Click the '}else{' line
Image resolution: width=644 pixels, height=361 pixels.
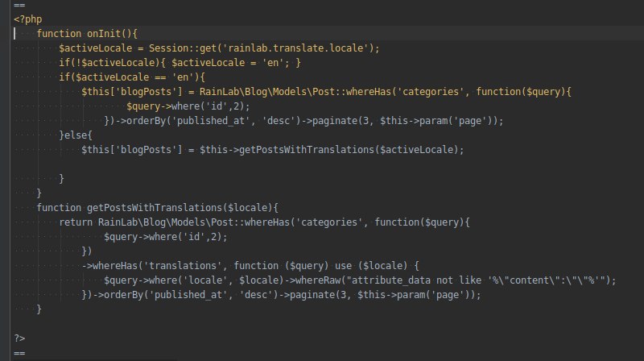click(76, 135)
